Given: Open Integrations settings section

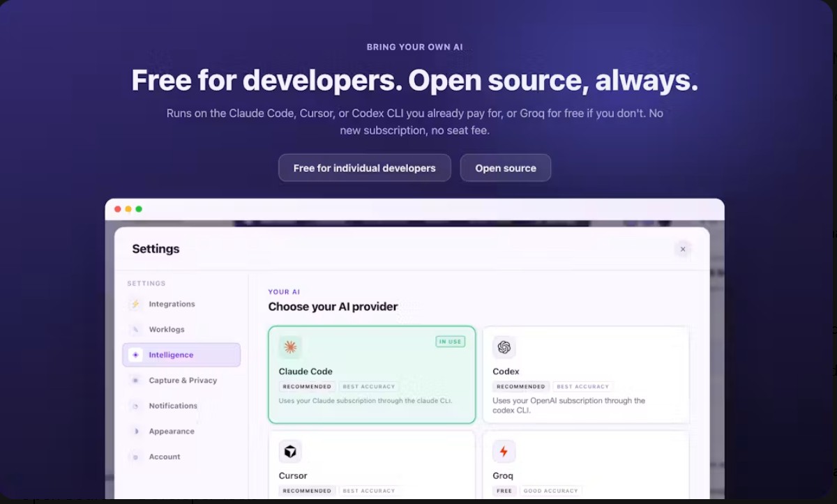Looking at the screenshot, I should click(x=181, y=304).
